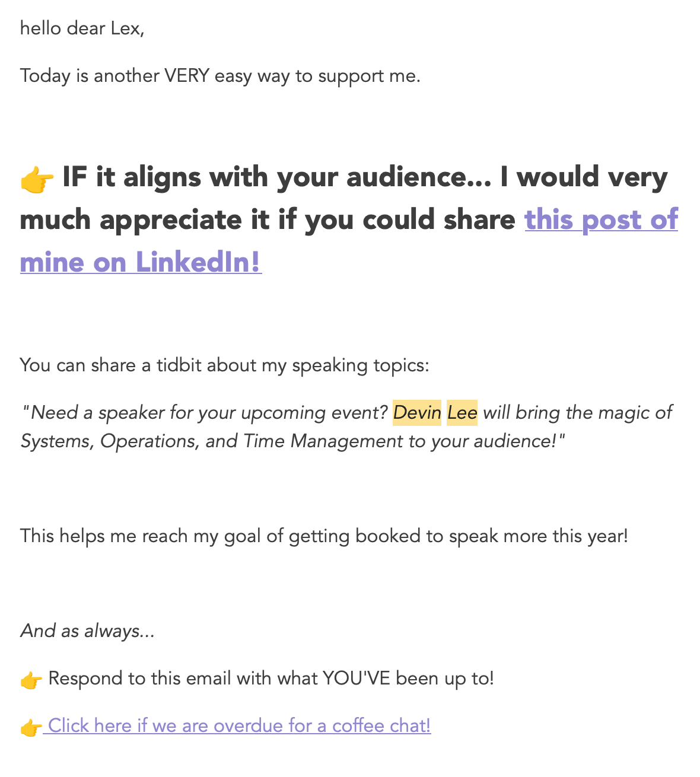Viewport: 700px width, 777px height.
Task: Click the 'You can share a tidbit' sentence
Action: coord(224,365)
